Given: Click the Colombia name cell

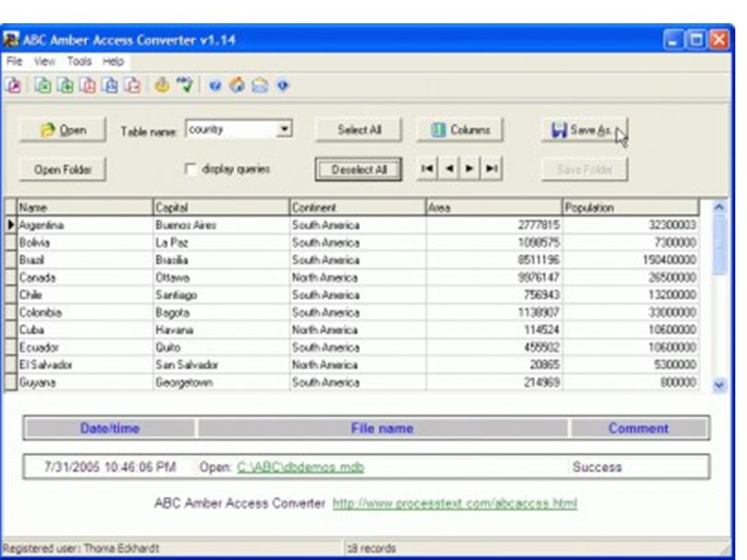Looking at the screenshot, I should [x=86, y=313].
